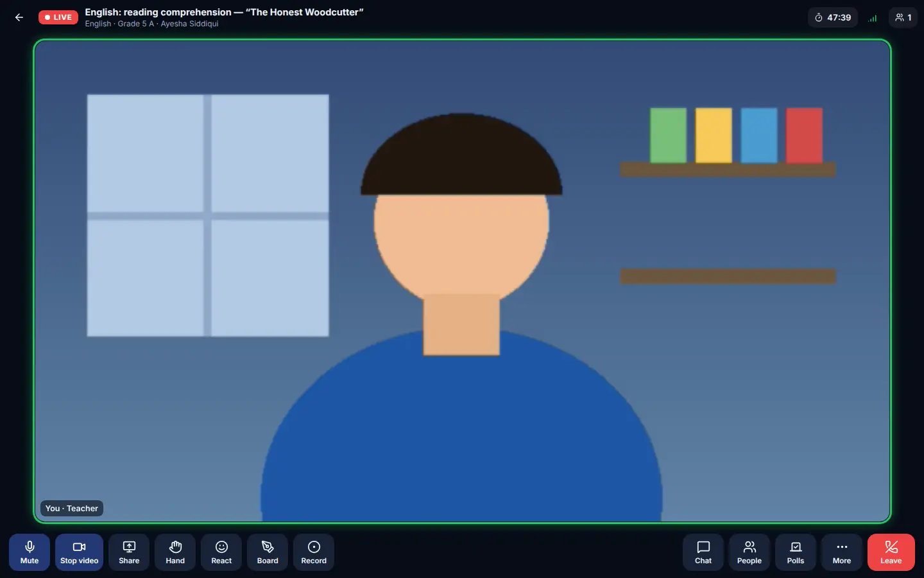Start recording the class
This screenshot has height=578, width=924.
[x=314, y=552]
